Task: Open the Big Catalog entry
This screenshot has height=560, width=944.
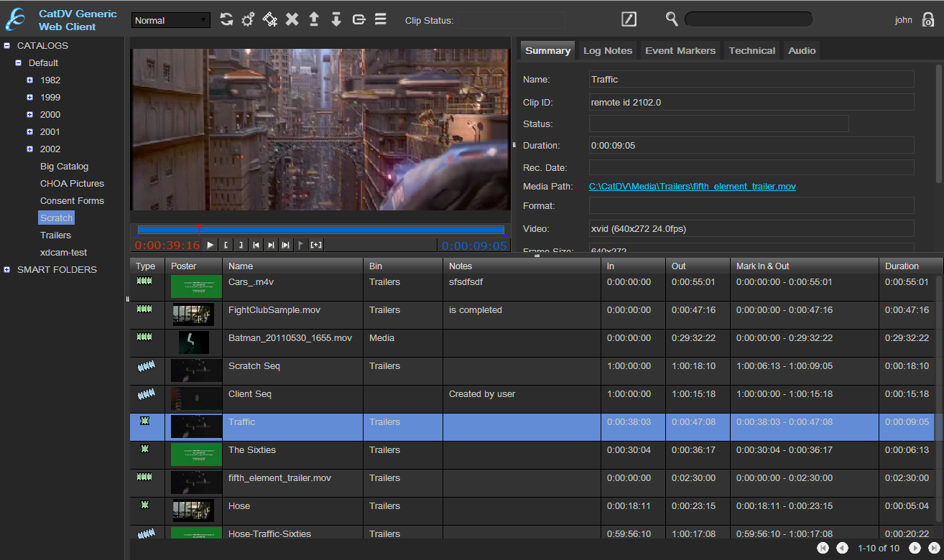Action: 64,166
